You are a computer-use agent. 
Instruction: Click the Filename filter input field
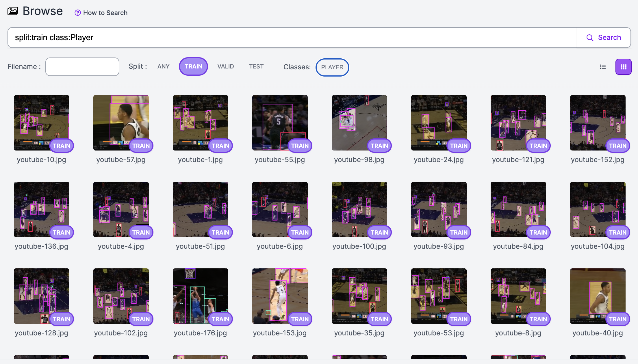(x=82, y=67)
